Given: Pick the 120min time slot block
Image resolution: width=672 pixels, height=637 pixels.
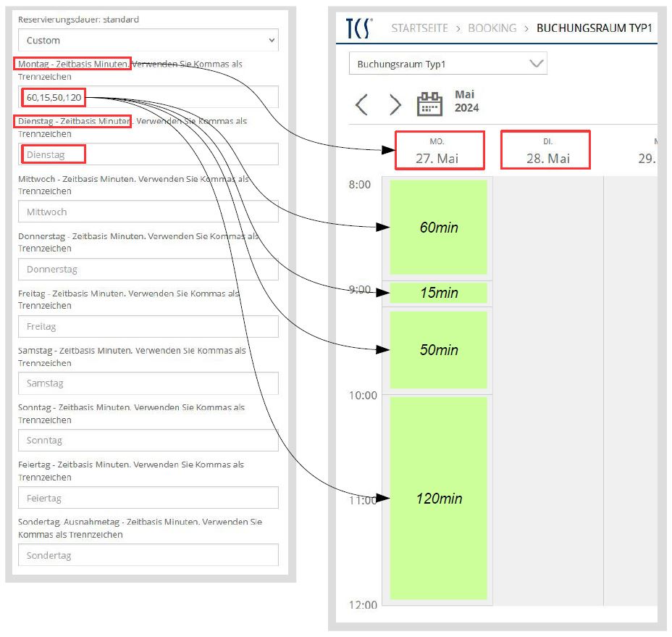Looking at the screenshot, I should [x=438, y=499].
